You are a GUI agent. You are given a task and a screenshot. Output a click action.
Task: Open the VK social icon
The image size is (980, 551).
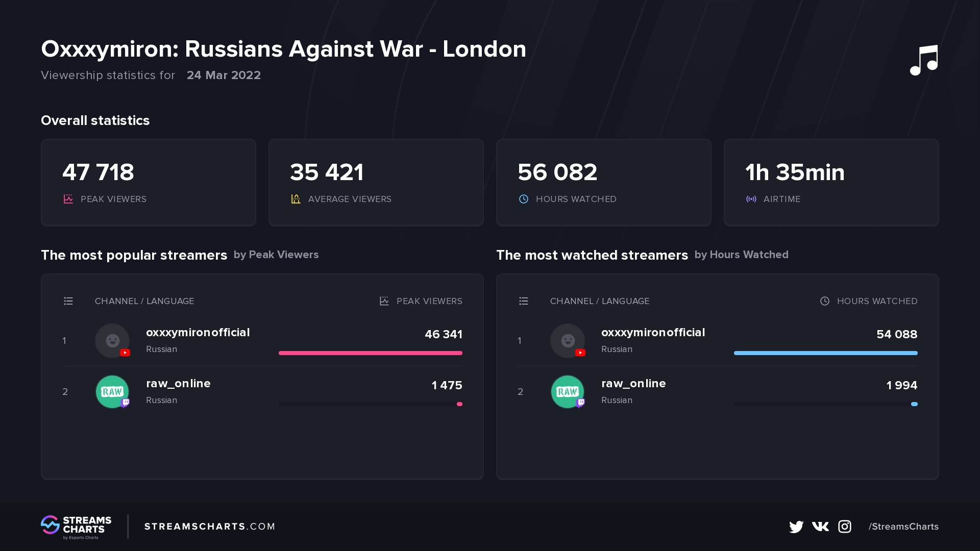(x=820, y=527)
